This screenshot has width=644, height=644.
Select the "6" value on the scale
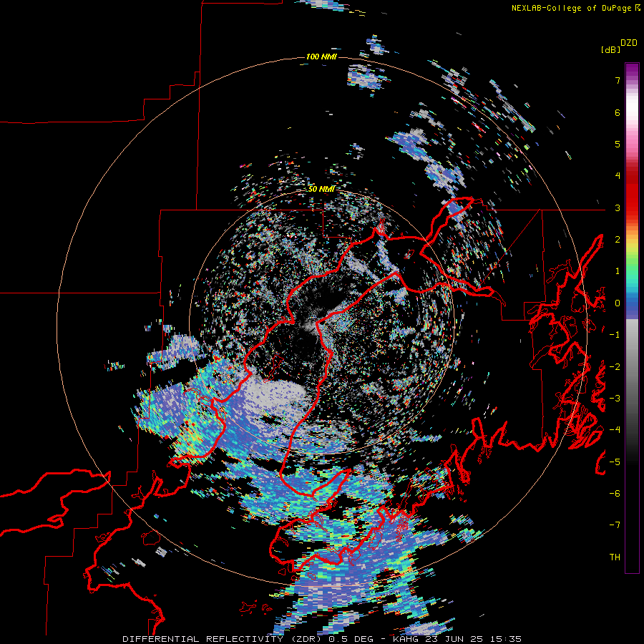(x=618, y=112)
